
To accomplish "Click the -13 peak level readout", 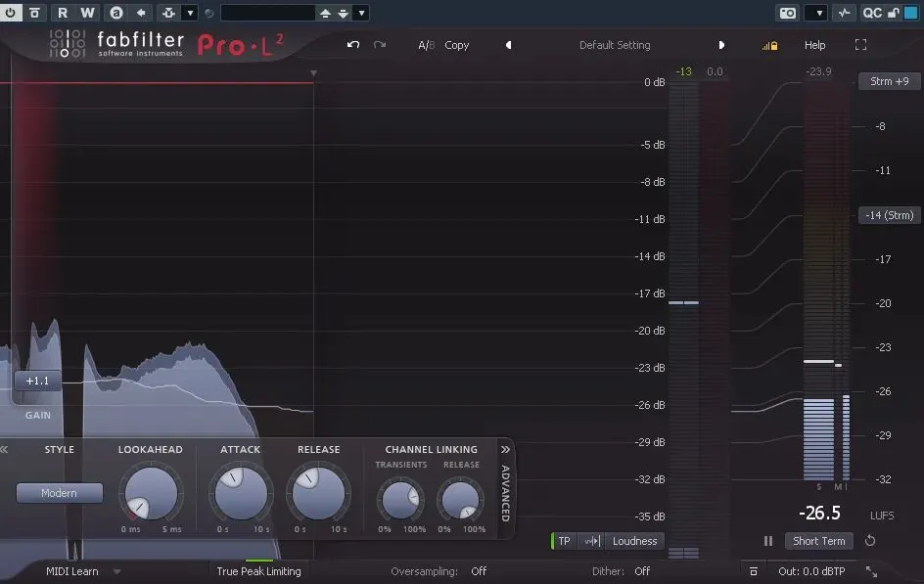I will pyautogui.click(x=683, y=71).
